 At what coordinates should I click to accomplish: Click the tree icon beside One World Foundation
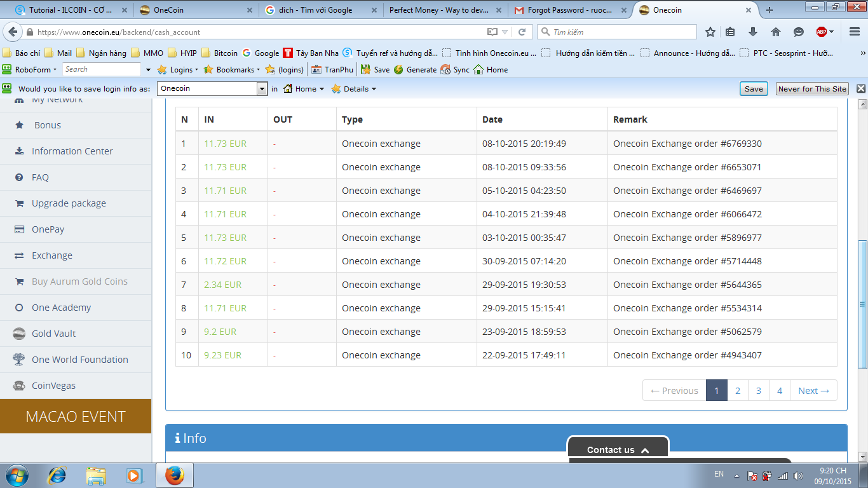coord(19,360)
